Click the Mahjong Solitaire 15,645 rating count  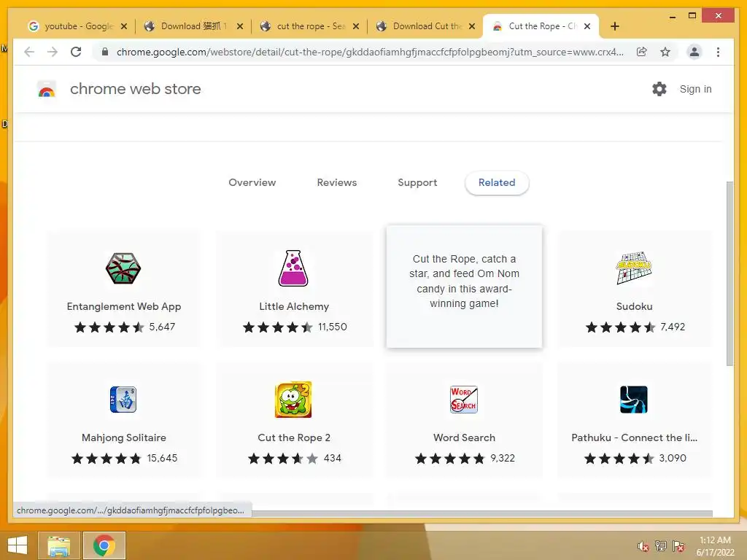click(x=162, y=458)
